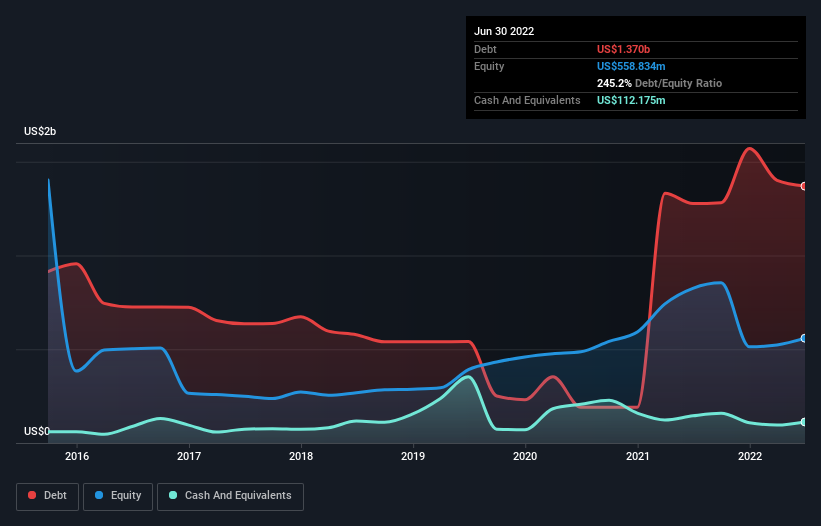The width and height of the screenshot is (821, 526).
Task: Click the Jun 30 2022 tooltip date
Action: click(504, 31)
